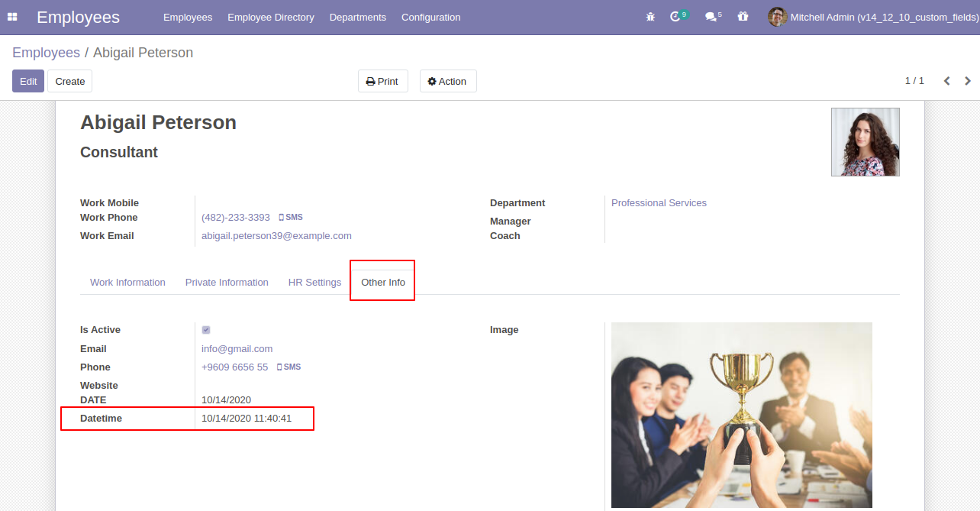Image resolution: width=980 pixels, height=511 pixels.
Task: Click Datetime value 10/14/2020 11:40:41
Action: point(247,419)
